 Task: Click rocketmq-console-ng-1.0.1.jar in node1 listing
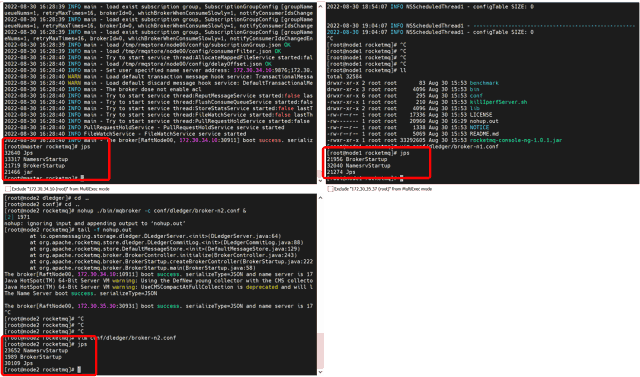pyautogui.click(x=516, y=140)
